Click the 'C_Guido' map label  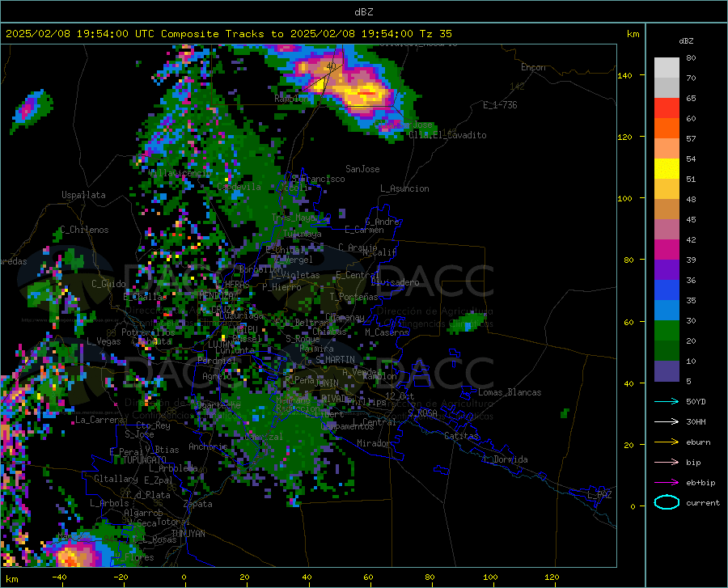click(x=108, y=284)
